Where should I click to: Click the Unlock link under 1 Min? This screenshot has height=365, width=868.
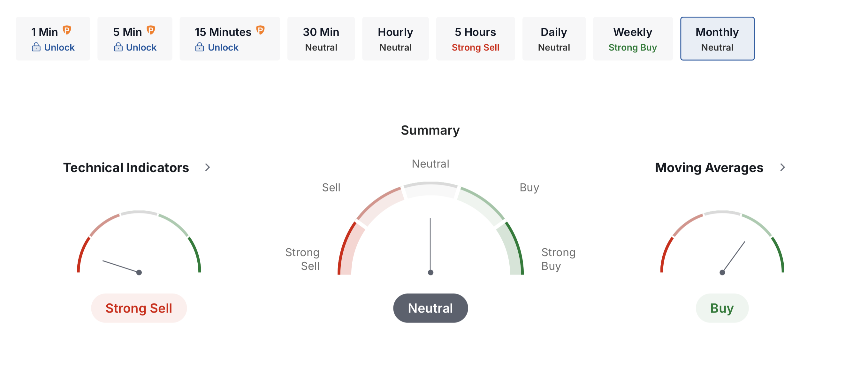coord(59,48)
